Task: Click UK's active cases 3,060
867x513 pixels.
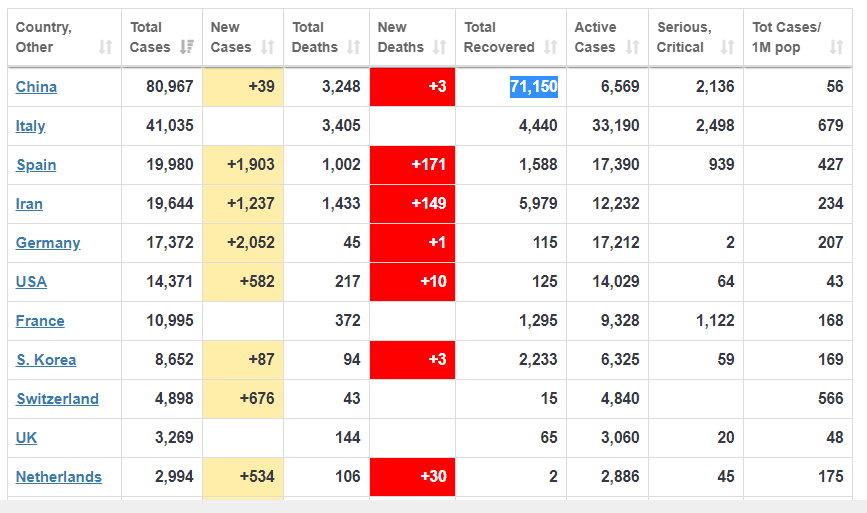Action: coord(620,437)
